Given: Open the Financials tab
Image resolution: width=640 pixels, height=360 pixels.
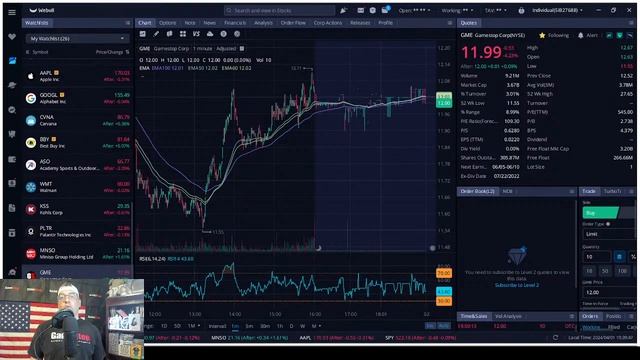Looking at the screenshot, I should (x=235, y=23).
